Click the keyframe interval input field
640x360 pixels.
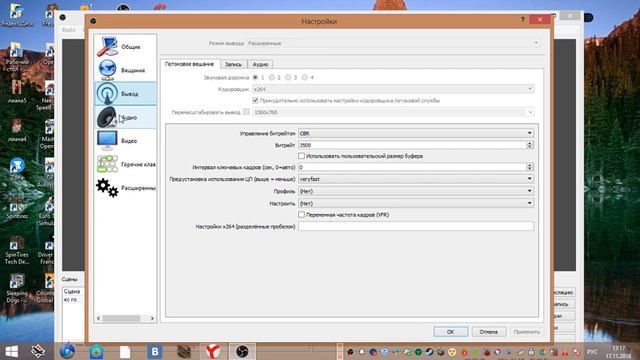pyautogui.click(x=412, y=167)
